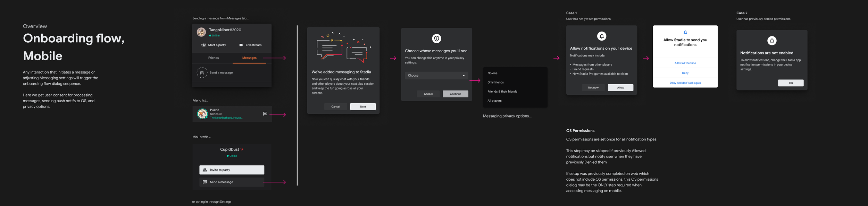This screenshot has width=868, height=206.
Task: Click OK button
Action: point(791,83)
